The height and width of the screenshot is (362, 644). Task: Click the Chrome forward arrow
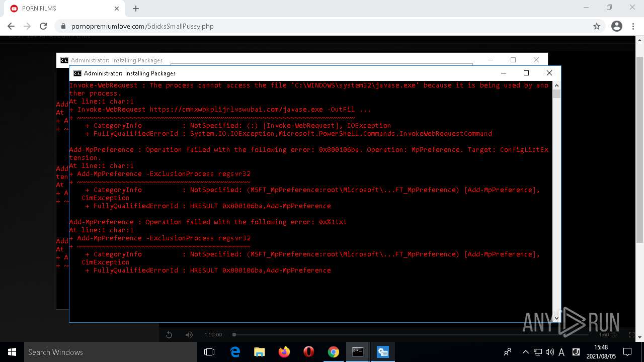(x=27, y=26)
